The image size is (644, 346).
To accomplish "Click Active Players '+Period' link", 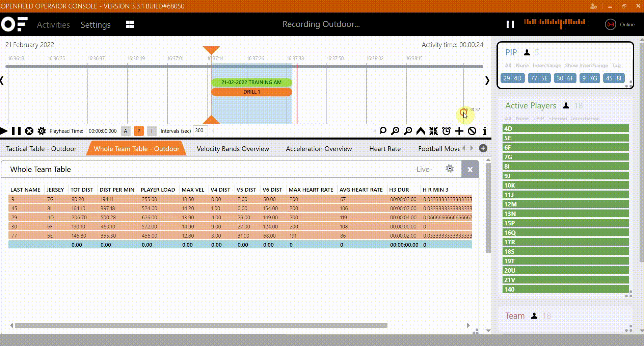I will tap(558, 119).
